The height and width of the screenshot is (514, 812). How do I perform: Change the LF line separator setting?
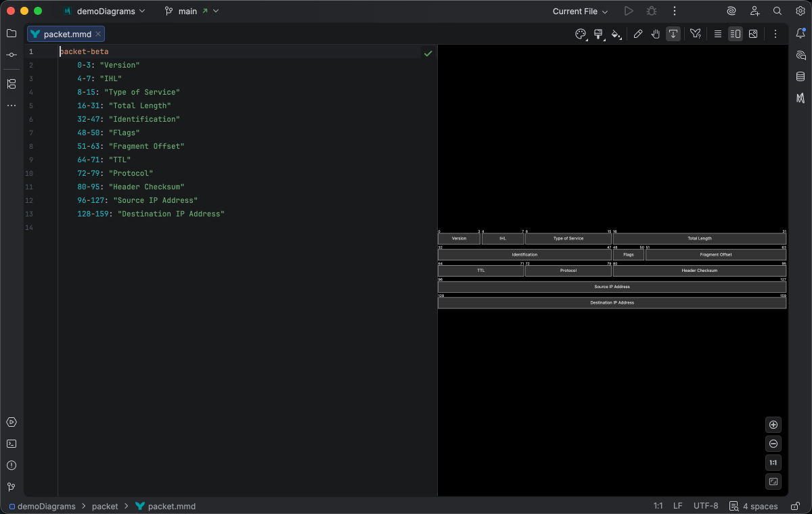coord(678,506)
